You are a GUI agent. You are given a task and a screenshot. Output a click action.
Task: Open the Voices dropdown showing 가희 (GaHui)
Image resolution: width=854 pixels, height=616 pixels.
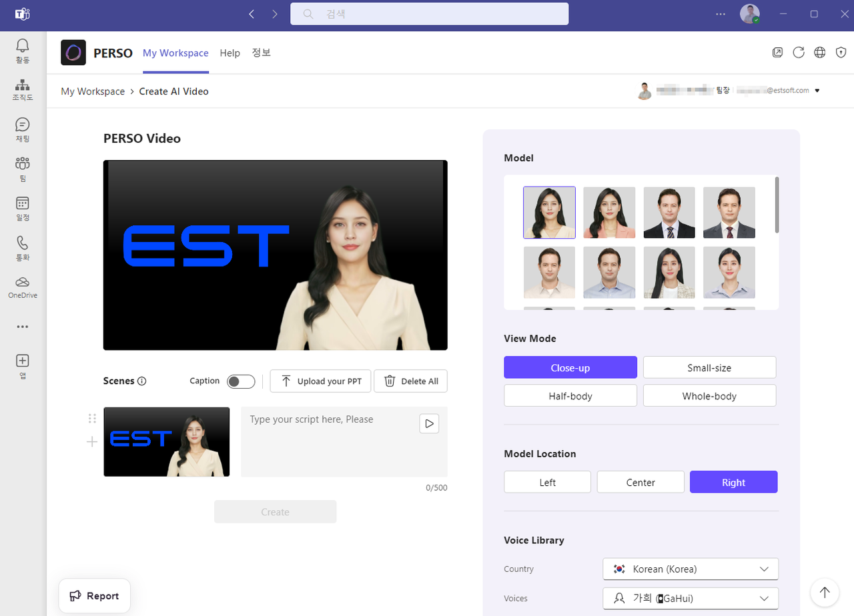(x=691, y=598)
